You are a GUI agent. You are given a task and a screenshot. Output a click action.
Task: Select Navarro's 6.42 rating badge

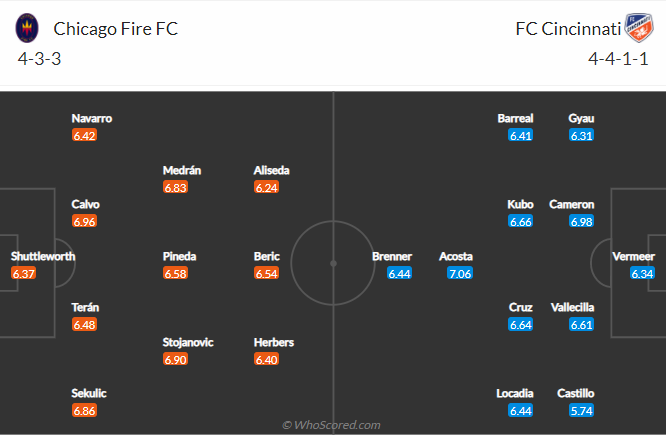(85, 136)
